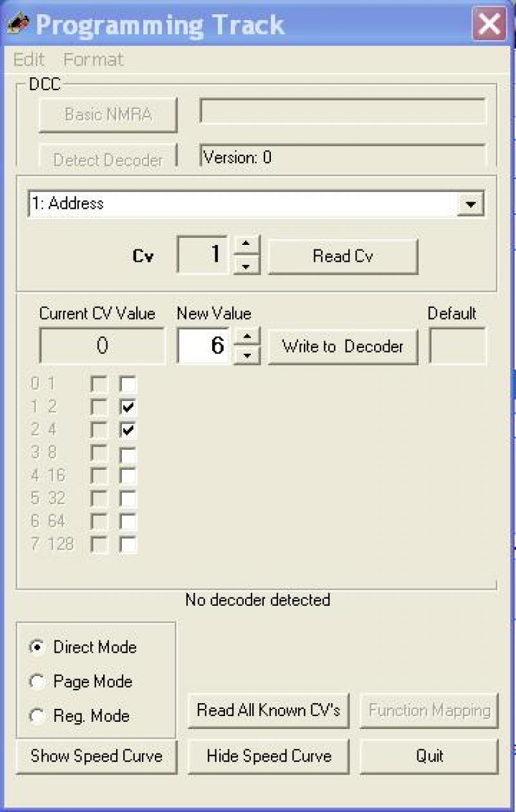Check the bit 0 value 1 checkbox
Screen dimensions: 516x812
(x=128, y=385)
